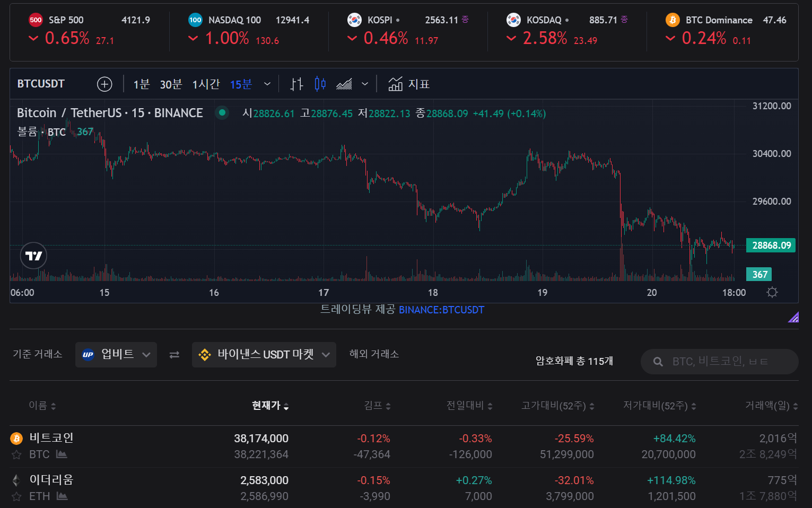Click the KOSDAQ Korean flag icon
812x508 pixels.
point(513,20)
